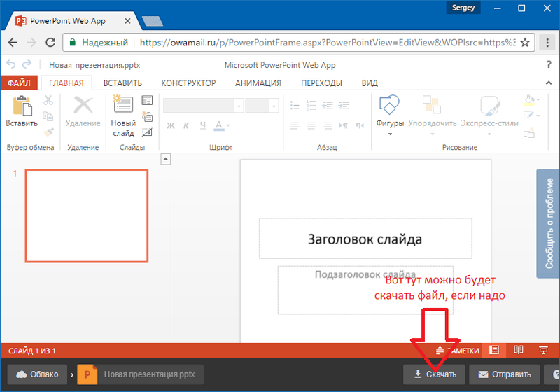
Task: Select the slide 1 thumbnail
Action: 86,216
